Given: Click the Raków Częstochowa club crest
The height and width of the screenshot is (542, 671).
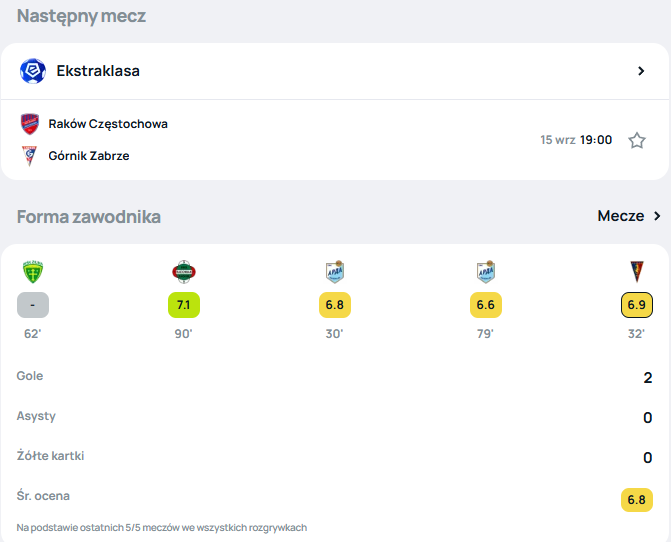Looking at the screenshot, I should (30, 124).
